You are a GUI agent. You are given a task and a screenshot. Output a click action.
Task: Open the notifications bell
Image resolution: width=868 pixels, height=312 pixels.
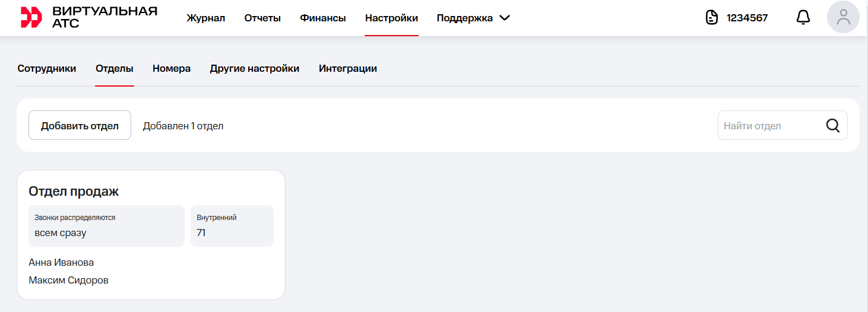pos(803,18)
